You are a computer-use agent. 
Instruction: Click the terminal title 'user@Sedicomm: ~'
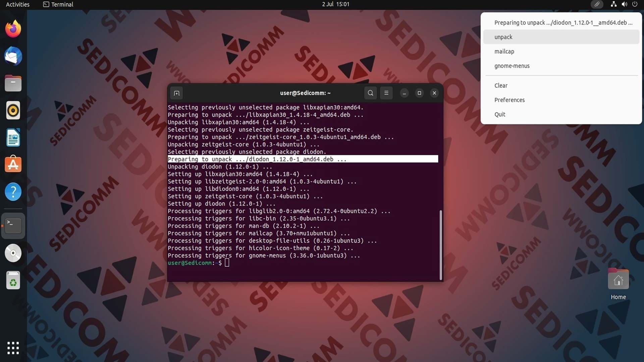(305, 93)
